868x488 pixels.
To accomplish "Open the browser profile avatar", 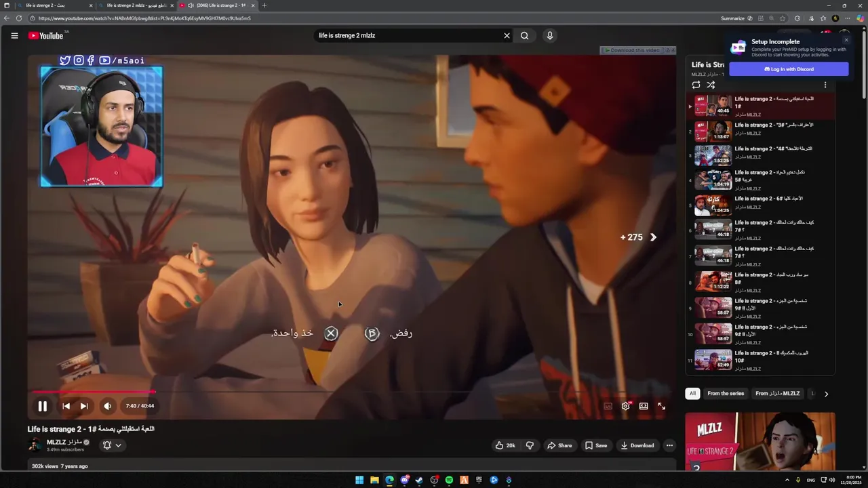I will coord(835,18).
